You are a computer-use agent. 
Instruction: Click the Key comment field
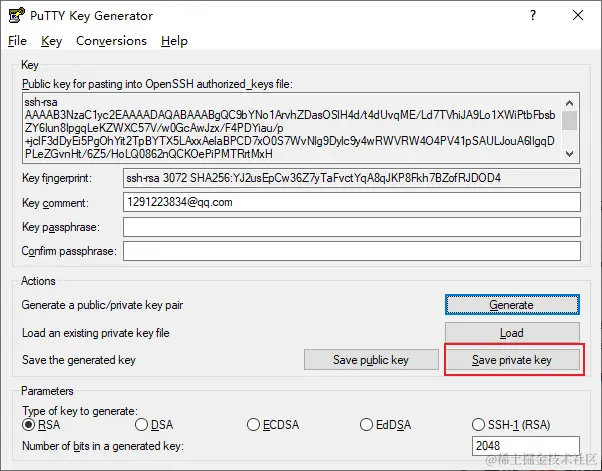(351, 202)
